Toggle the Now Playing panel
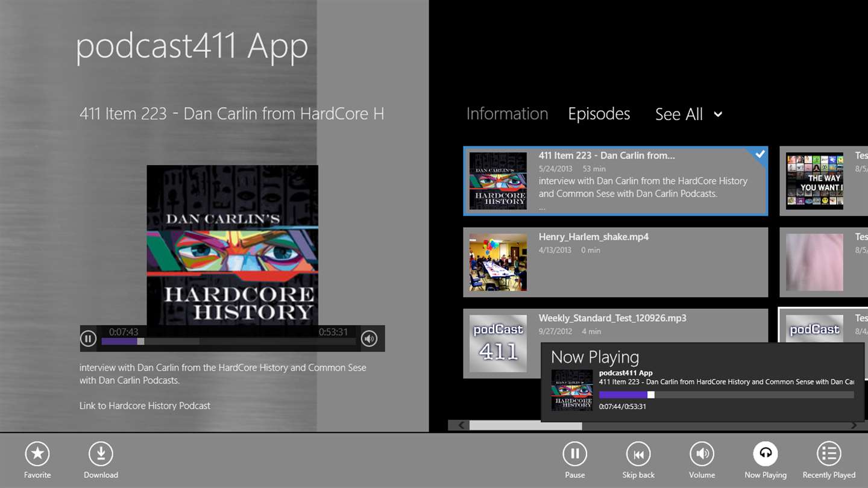 pos(766,454)
